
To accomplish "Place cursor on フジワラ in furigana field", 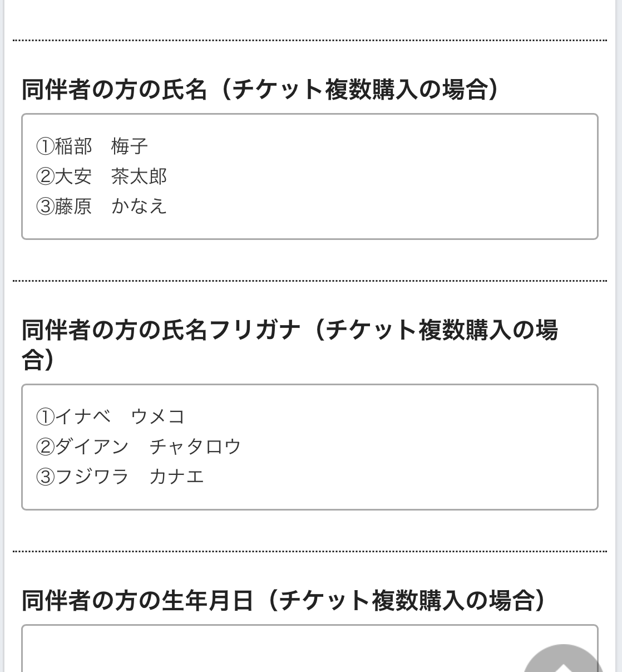I will 92,477.
